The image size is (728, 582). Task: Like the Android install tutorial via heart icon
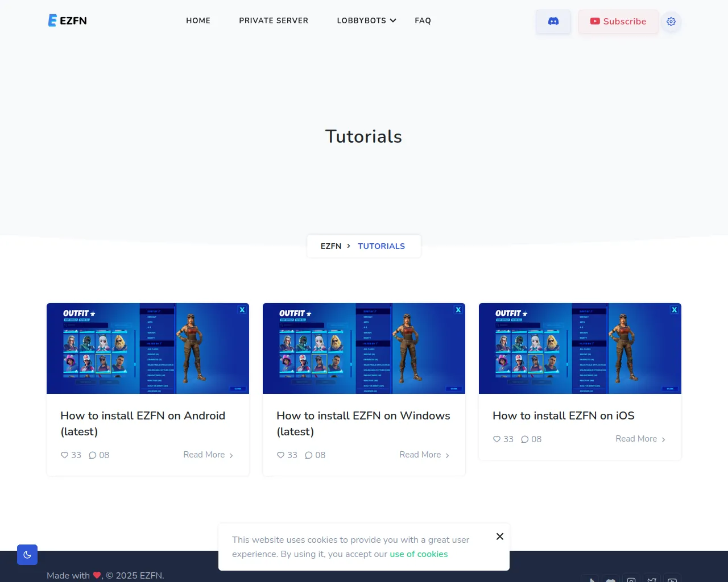[64, 455]
